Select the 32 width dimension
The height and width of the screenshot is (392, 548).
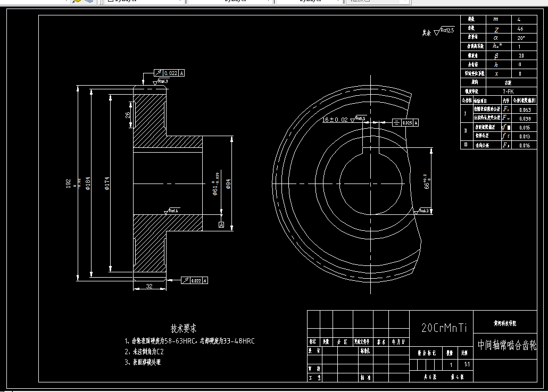[x=149, y=286]
